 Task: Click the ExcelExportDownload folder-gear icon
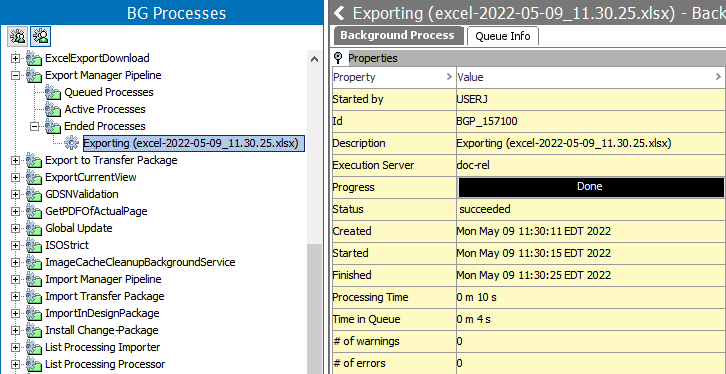pyautogui.click(x=34, y=58)
